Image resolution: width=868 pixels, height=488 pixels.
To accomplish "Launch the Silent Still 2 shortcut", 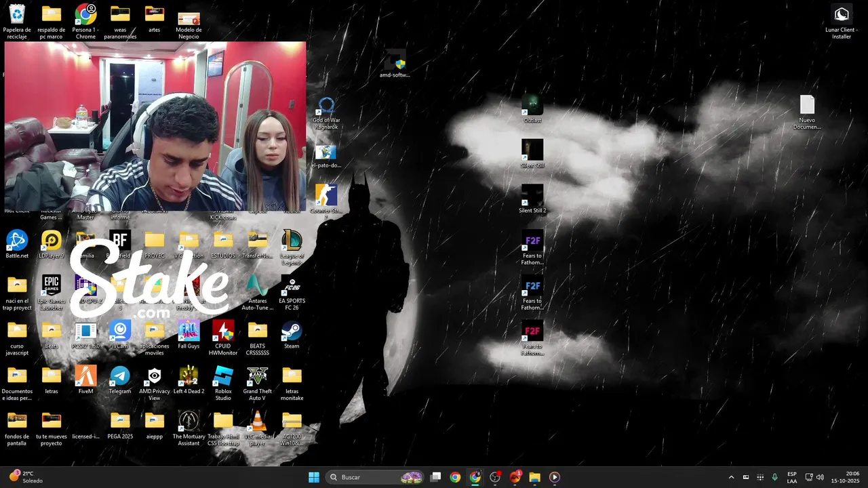I will tap(532, 199).
